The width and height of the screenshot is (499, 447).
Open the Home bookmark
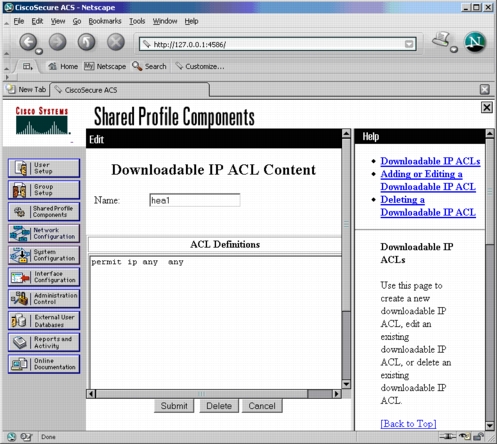pyautogui.click(x=63, y=67)
